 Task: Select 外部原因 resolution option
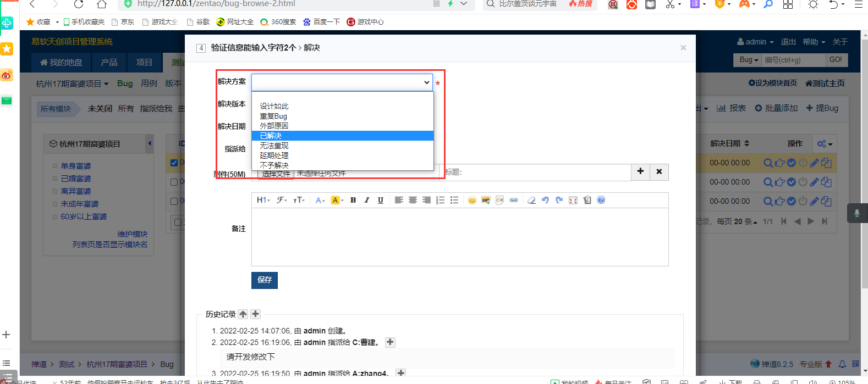pyautogui.click(x=343, y=126)
